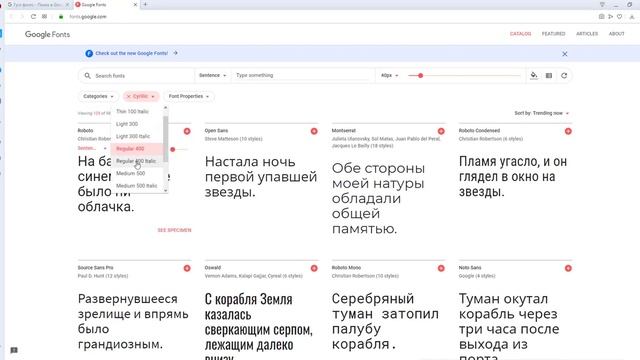This screenshot has height=360, width=640.
Task: Click the browser snapshot camera icon
Action: 601,17
